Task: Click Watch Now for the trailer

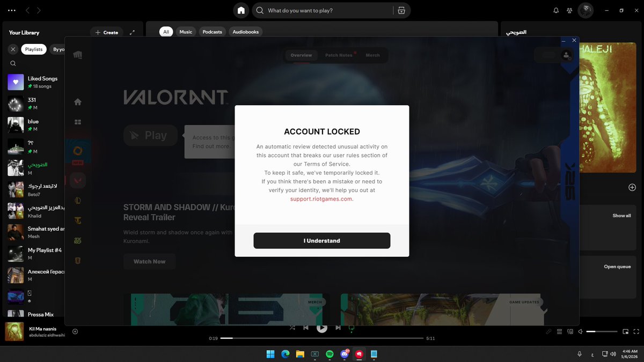Action: [149, 261]
